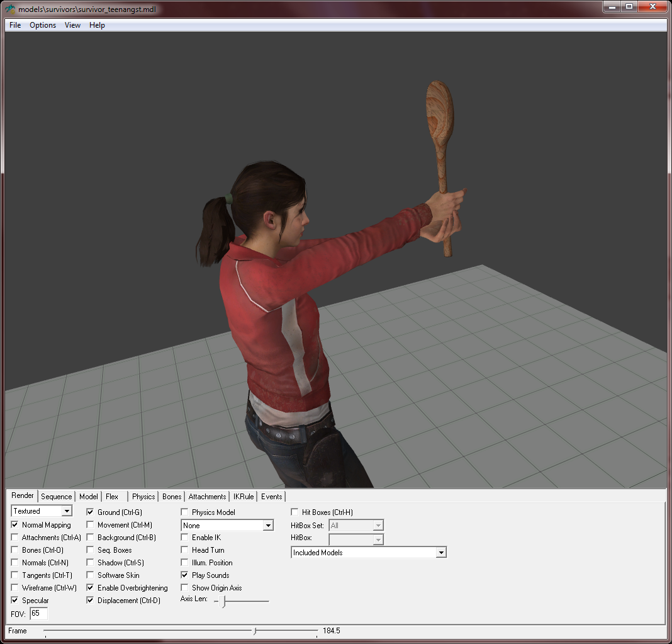Disable the Specular checkbox
The image size is (672, 644).
pos(15,601)
